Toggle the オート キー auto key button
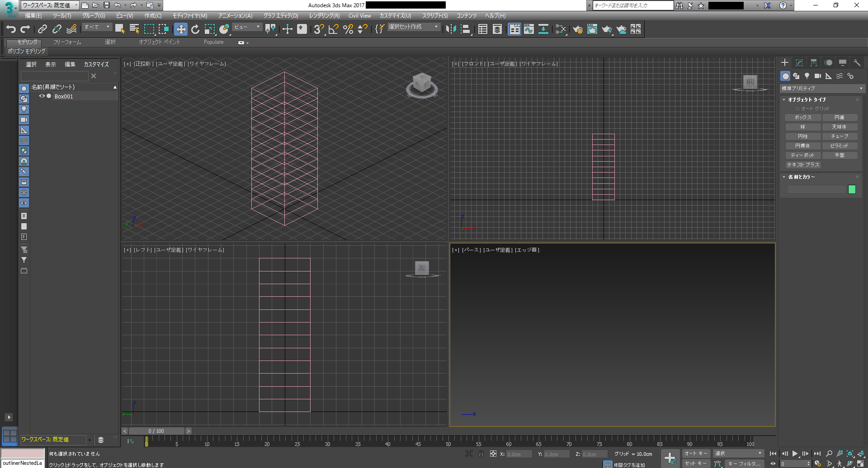 pos(696,454)
